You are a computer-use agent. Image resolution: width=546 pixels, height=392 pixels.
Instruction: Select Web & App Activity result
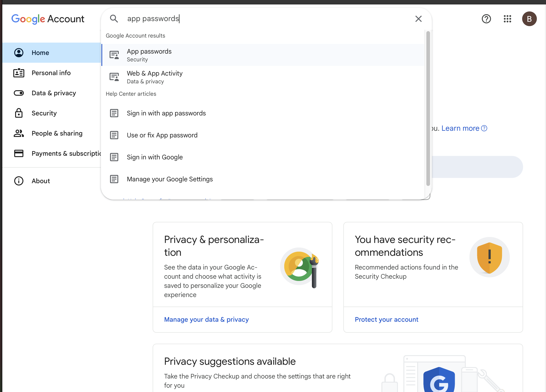[154, 77]
